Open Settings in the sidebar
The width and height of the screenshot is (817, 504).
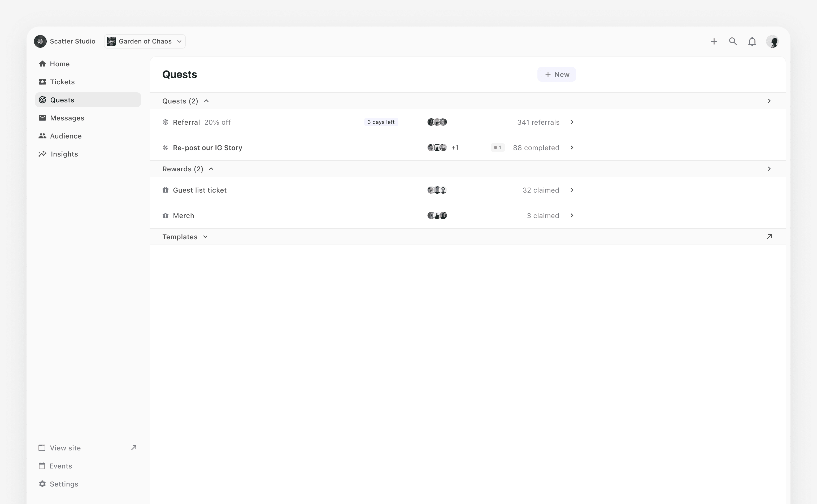pyautogui.click(x=64, y=484)
